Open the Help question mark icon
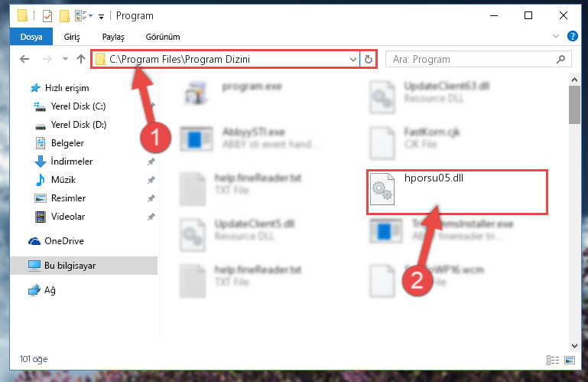 (x=572, y=37)
